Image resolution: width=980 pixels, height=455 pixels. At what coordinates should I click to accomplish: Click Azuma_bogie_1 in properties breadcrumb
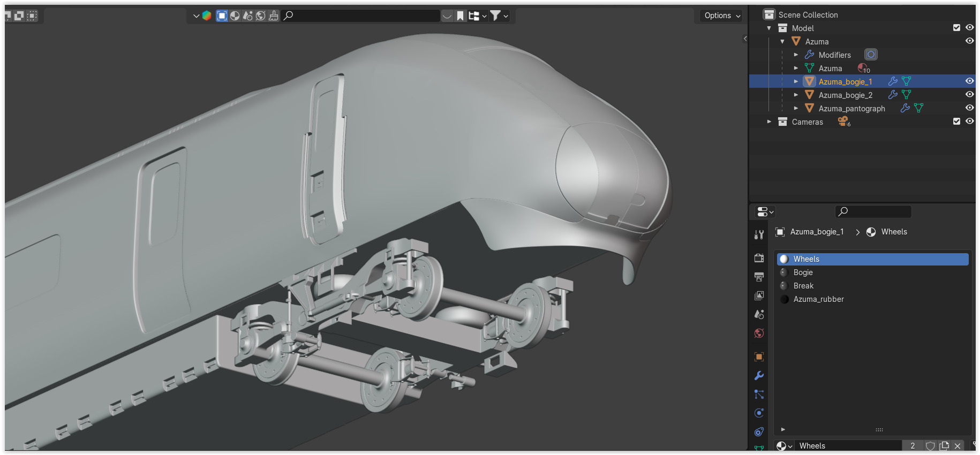coord(817,232)
